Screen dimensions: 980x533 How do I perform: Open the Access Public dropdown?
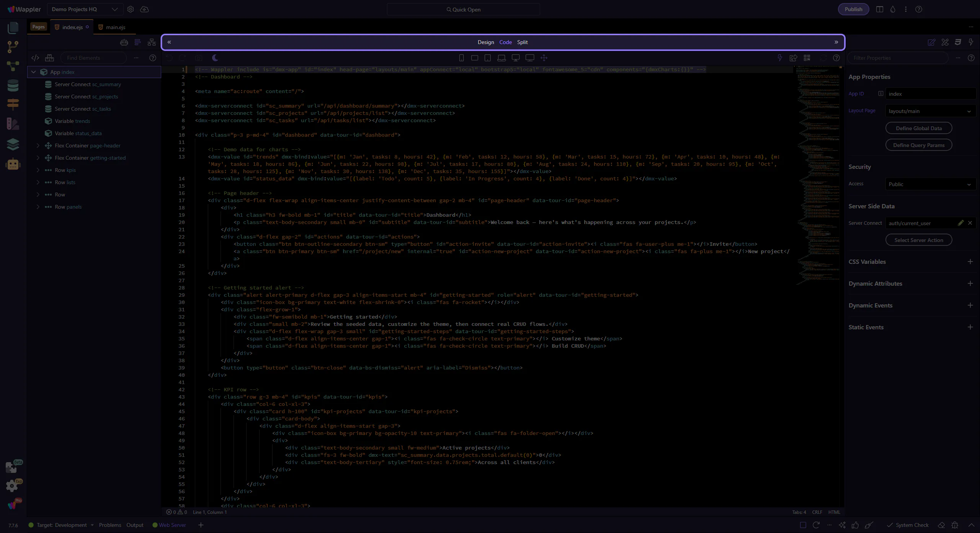pos(930,184)
